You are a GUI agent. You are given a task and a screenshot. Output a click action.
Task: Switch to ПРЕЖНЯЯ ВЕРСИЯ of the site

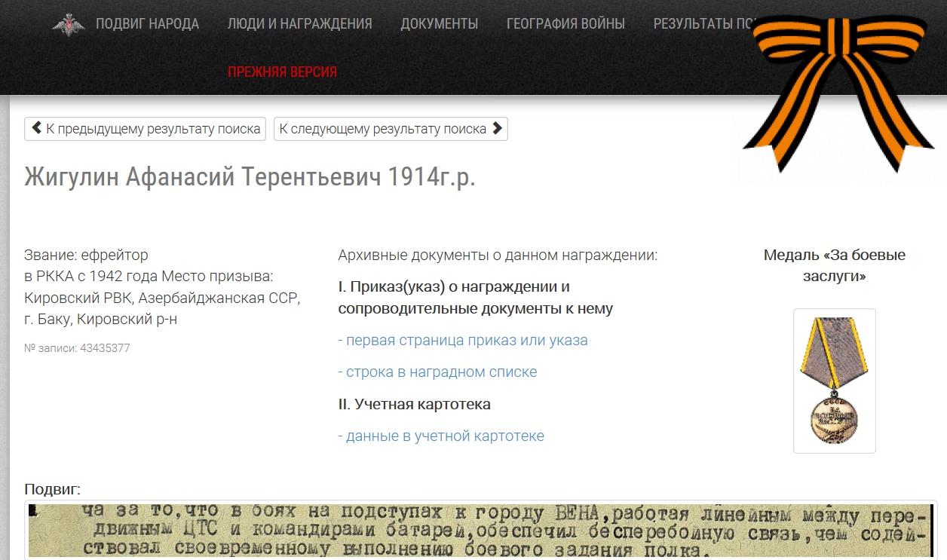(282, 72)
